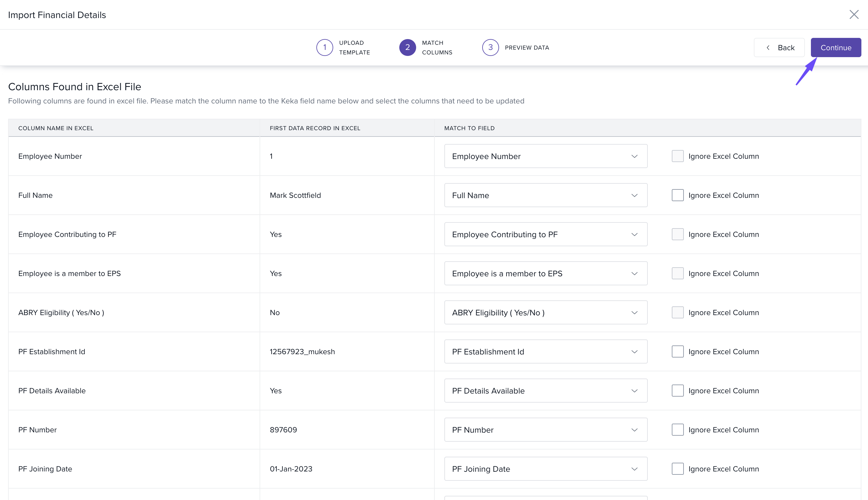This screenshot has height=500, width=868.
Task: Expand the Employee is a member to EPS dropdown
Action: [x=545, y=274]
